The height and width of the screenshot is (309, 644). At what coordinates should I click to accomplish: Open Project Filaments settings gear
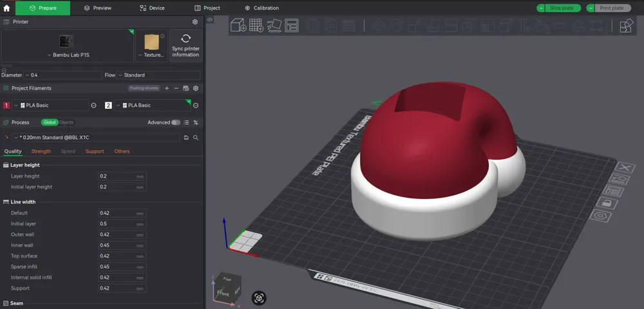[x=196, y=88]
